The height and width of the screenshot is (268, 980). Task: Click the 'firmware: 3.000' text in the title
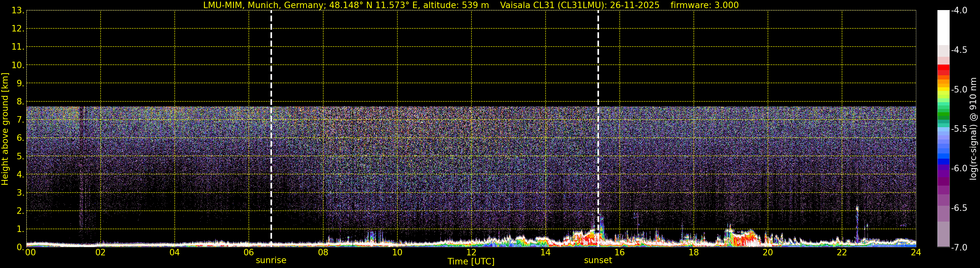pos(705,5)
